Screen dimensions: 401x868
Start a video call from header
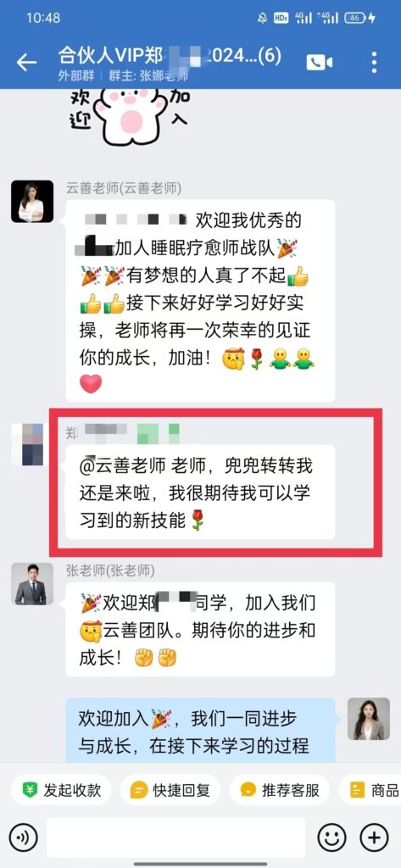(320, 62)
